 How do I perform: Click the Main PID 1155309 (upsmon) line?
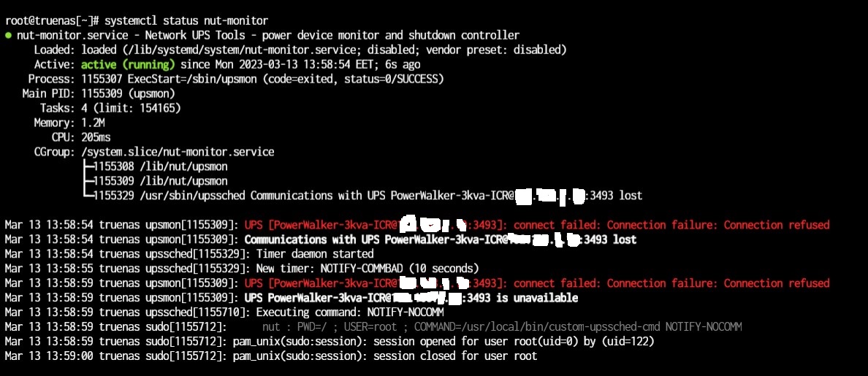[x=99, y=93]
